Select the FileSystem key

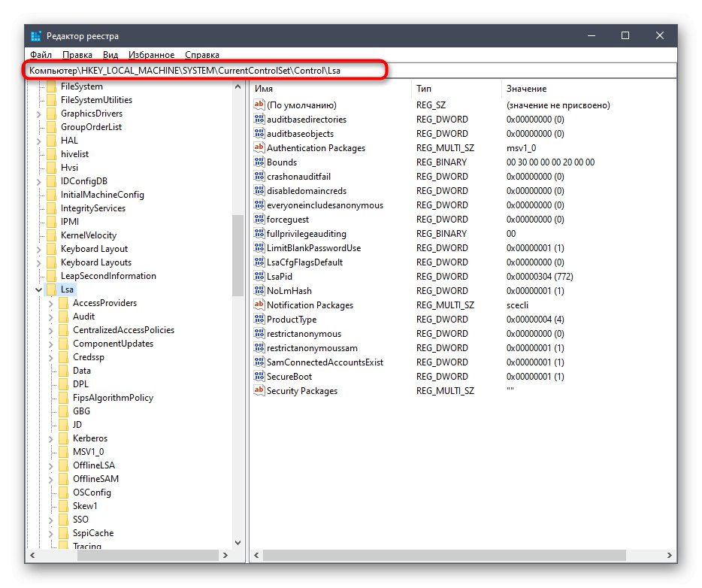[81, 86]
